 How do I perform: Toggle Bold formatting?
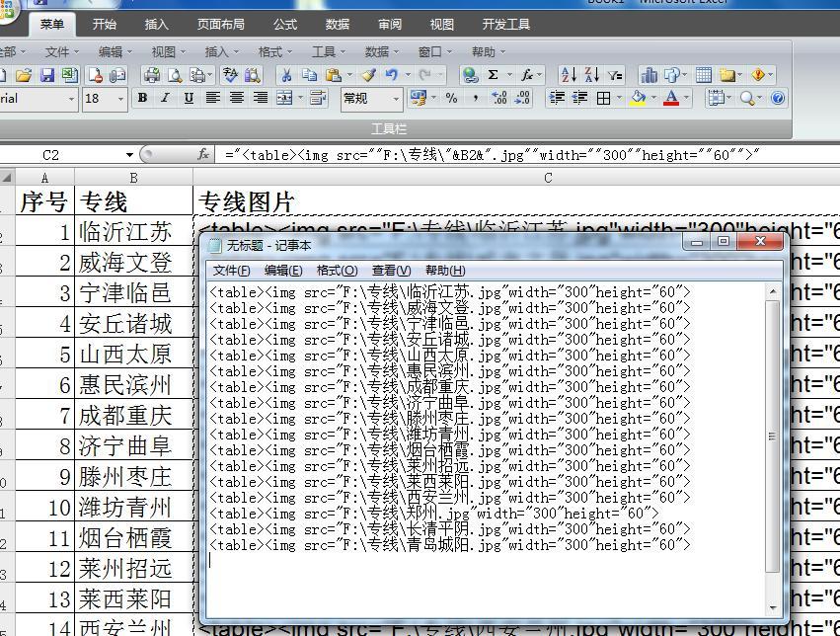coord(142,98)
